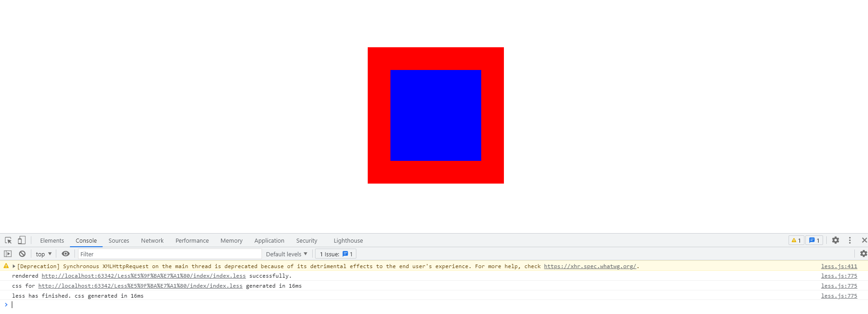This screenshot has width=868, height=314.
Task: Open less.js:775 link on less has finished row
Action: point(839,296)
